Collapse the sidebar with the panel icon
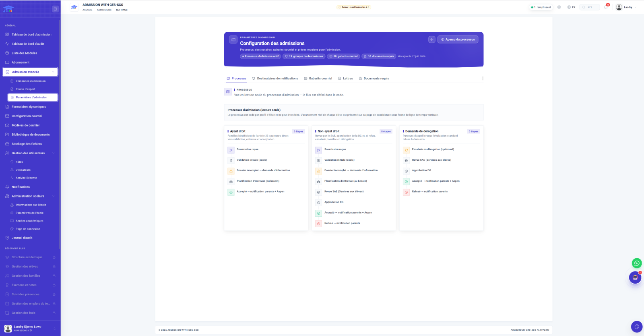Screen dimensions: 644x336 click(x=55, y=9)
